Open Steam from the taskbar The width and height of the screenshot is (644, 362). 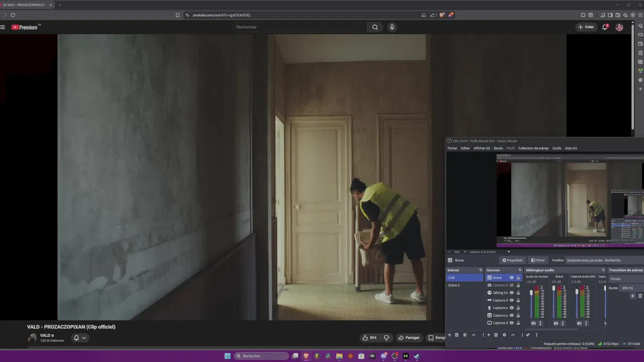[x=417, y=356]
